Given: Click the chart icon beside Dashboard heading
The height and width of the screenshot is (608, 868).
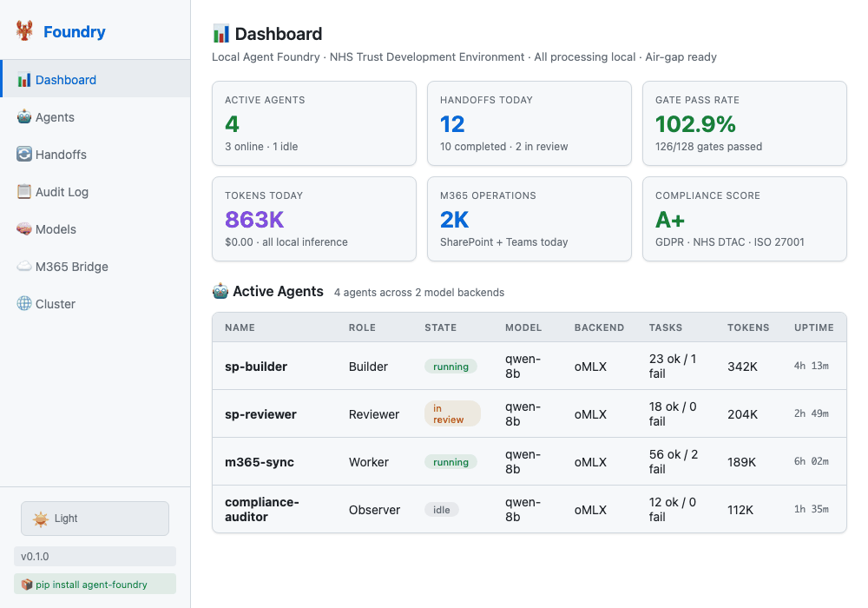Looking at the screenshot, I should [x=220, y=34].
